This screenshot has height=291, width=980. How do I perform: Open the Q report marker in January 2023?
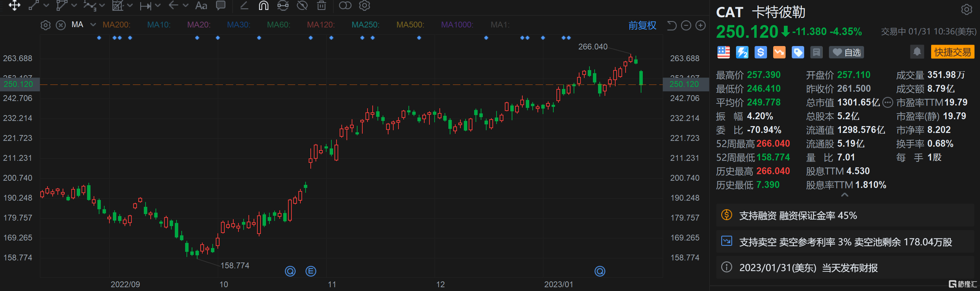tap(600, 271)
